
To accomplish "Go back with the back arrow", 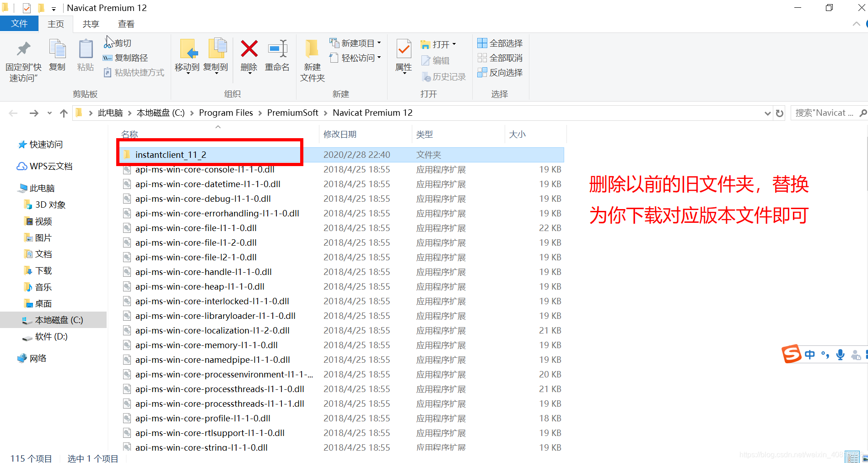I will tap(13, 113).
